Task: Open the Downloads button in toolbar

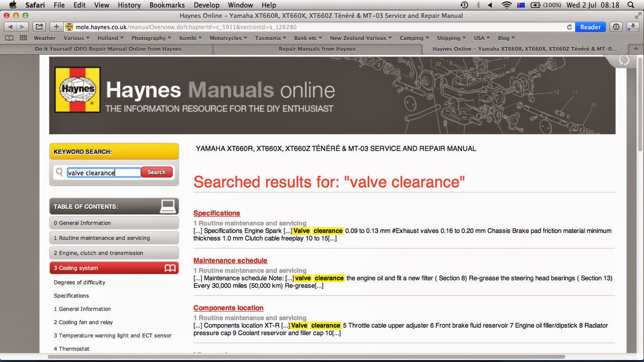Action: click(632, 27)
